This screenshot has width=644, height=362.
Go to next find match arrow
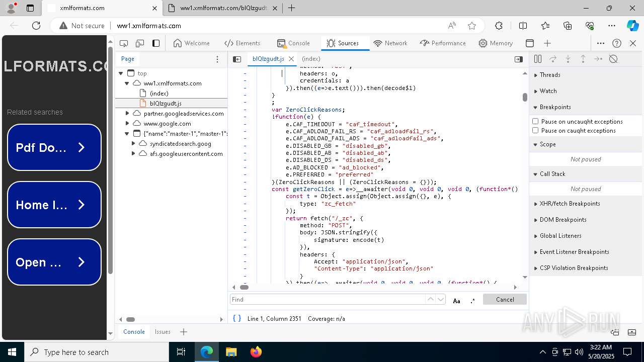point(441,299)
